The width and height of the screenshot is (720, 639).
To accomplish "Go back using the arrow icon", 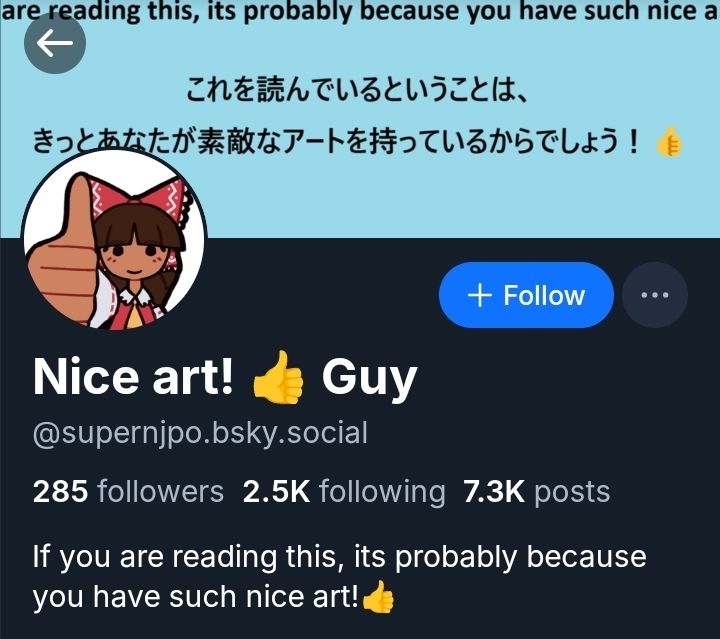I will coord(55,43).
